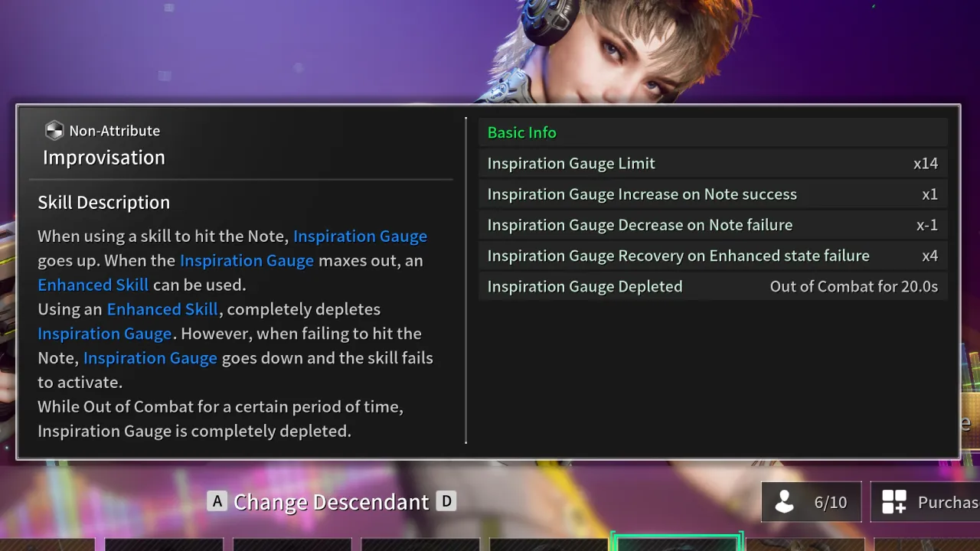Select the Inspiration Gauge Limit row
Screen dimensions: 980x551
click(x=712, y=164)
